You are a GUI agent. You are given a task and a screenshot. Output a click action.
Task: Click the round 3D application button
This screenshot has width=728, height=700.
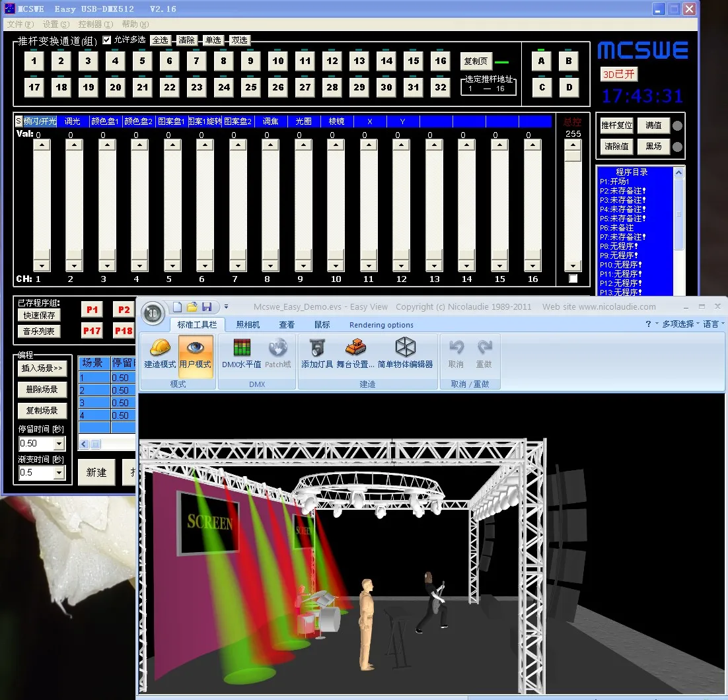(x=153, y=314)
